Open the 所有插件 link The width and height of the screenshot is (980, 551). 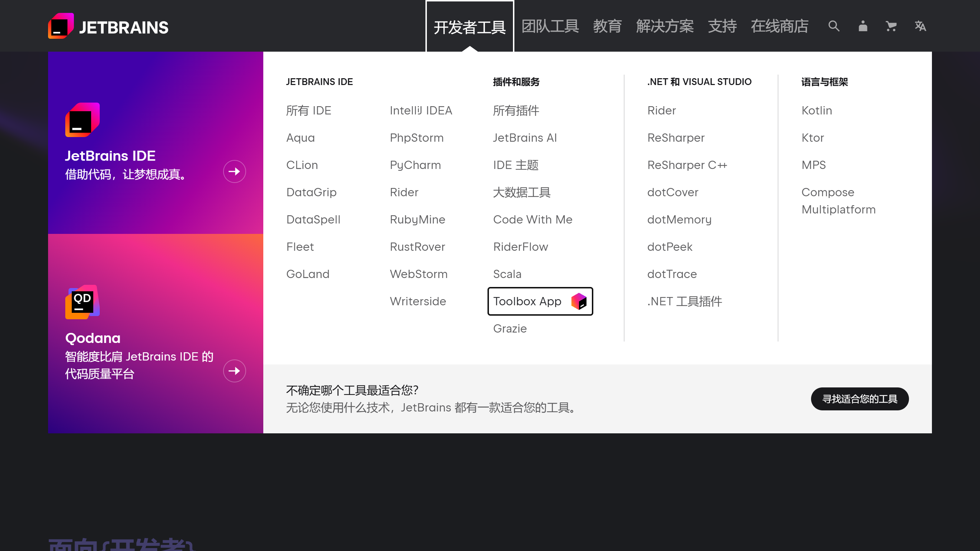[516, 110]
